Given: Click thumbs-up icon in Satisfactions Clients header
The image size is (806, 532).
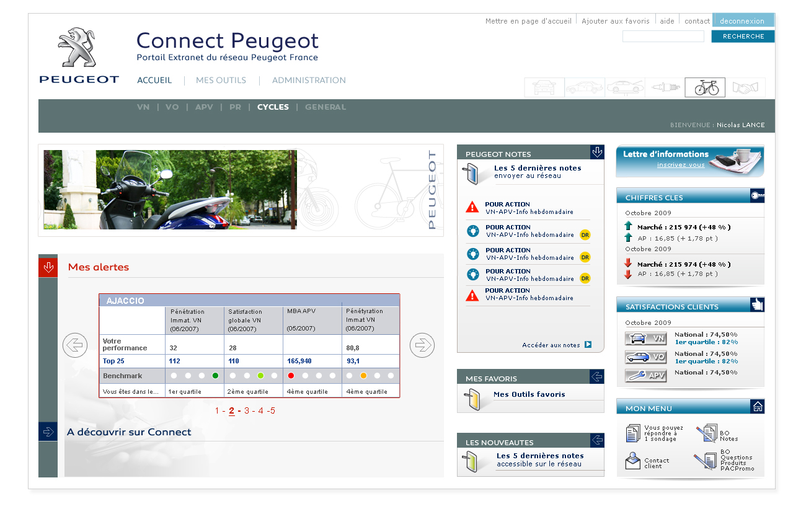Looking at the screenshot, I should pyautogui.click(x=757, y=304).
